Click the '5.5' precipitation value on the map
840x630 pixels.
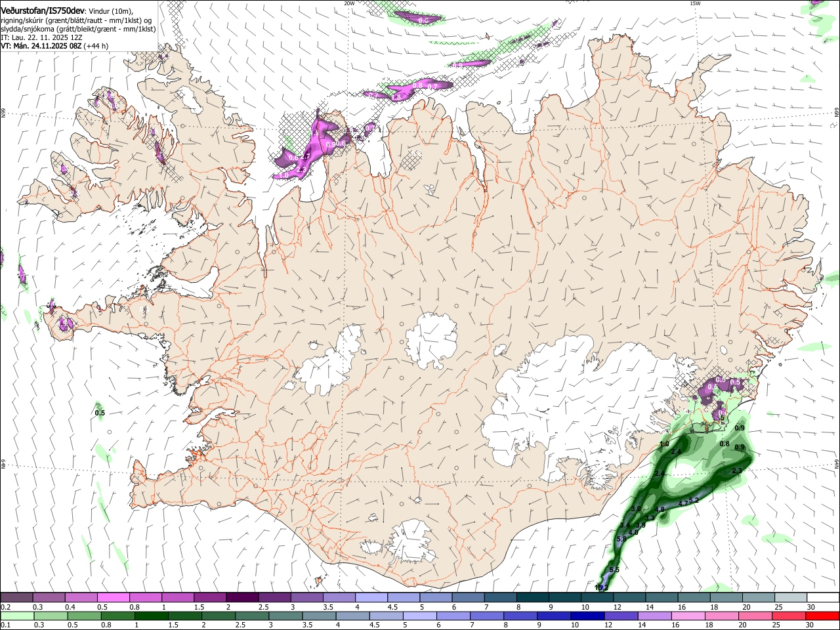point(614,570)
